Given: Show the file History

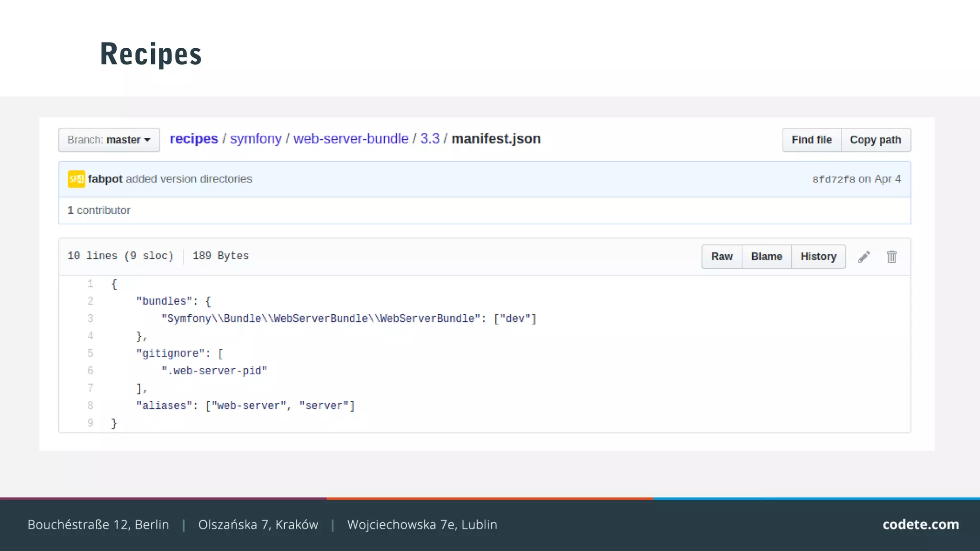Looking at the screenshot, I should (818, 257).
